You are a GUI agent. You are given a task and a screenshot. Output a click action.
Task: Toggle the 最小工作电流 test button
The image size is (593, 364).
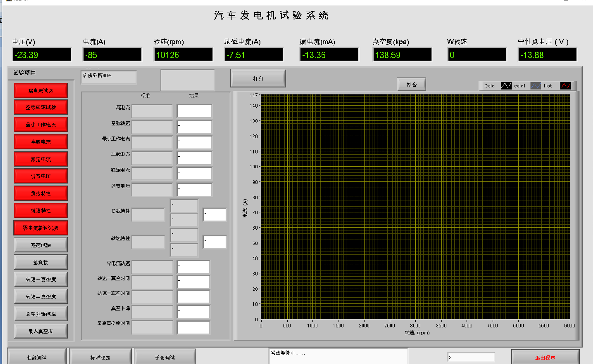point(40,124)
